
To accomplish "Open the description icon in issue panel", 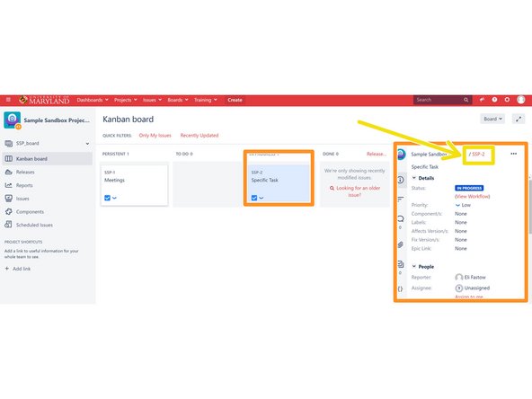I will (x=401, y=199).
